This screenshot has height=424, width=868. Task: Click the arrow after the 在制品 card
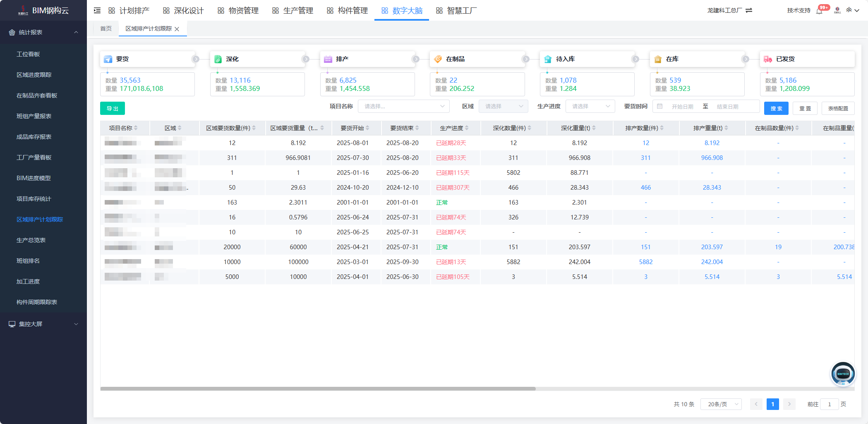[x=526, y=59]
